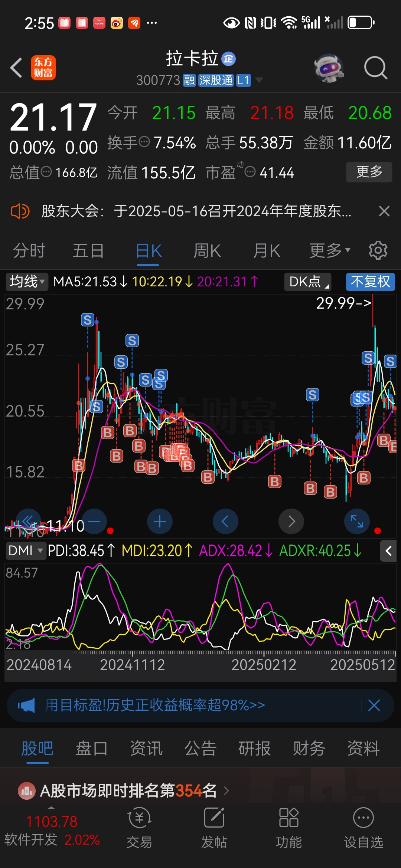401x868 pixels.
Task: Tap the double-left scroll chart button
Action: [x=28, y=521]
